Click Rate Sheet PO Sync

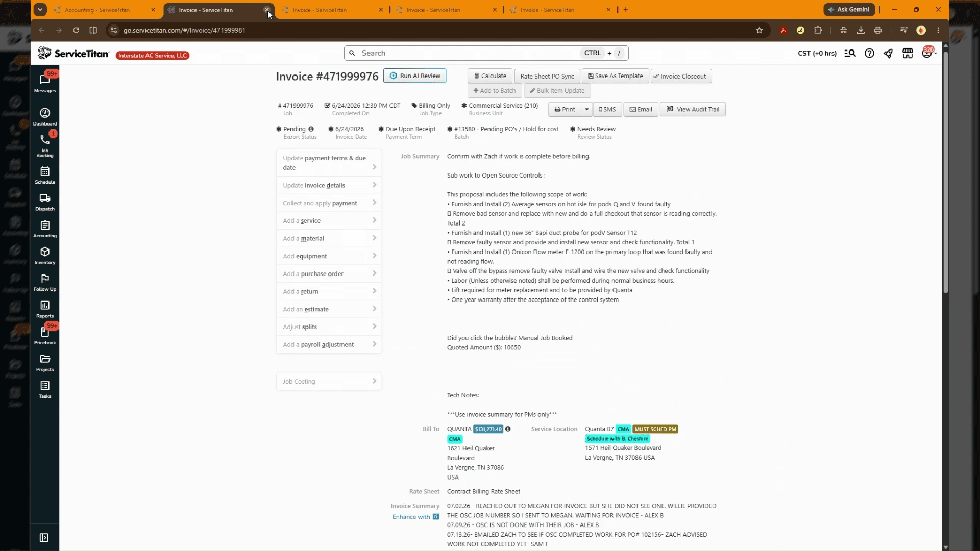click(547, 76)
